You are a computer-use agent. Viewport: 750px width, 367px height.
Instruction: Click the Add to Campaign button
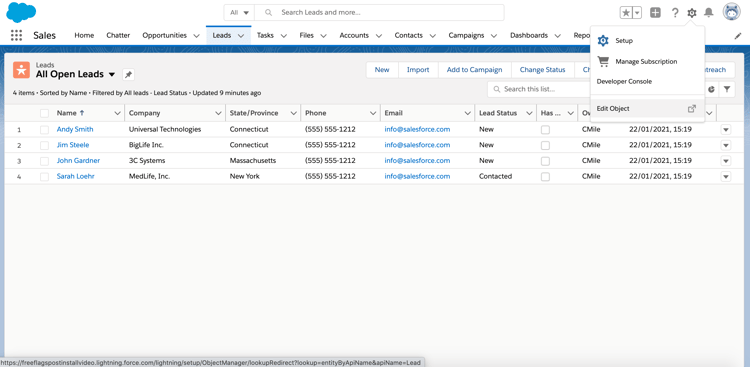pos(474,70)
